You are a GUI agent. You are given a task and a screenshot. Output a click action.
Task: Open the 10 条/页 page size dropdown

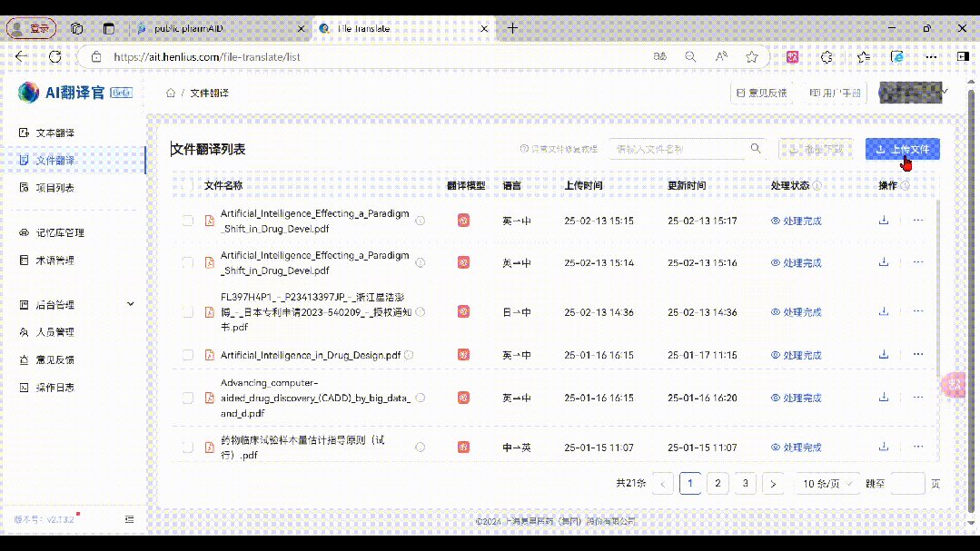[x=827, y=483]
